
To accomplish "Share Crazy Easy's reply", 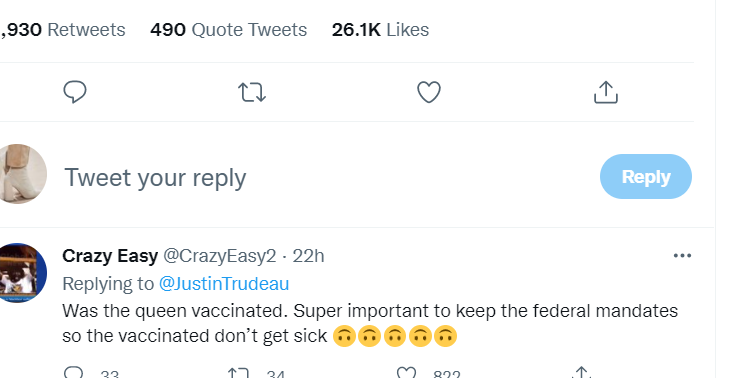I will (x=582, y=373).
